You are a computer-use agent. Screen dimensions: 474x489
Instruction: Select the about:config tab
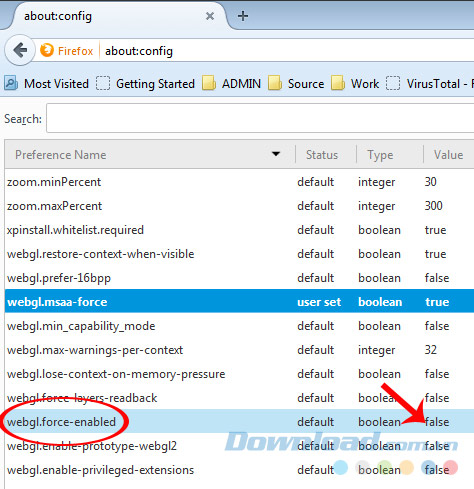click(x=113, y=16)
